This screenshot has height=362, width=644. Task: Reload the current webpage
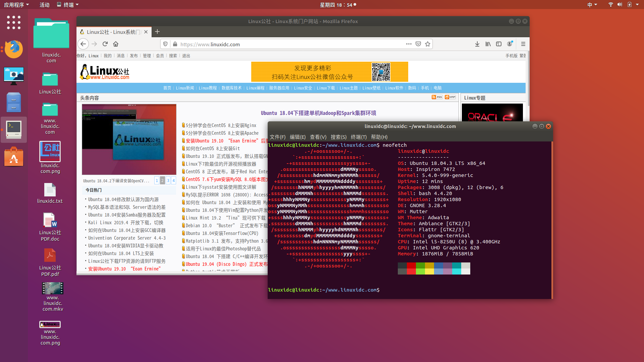coord(105,44)
